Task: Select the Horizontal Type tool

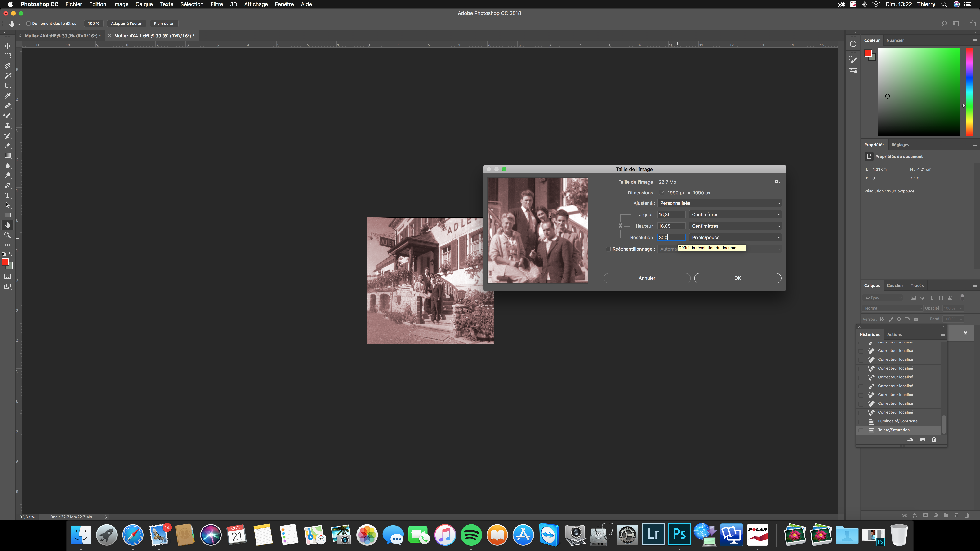Action: pos(8,196)
